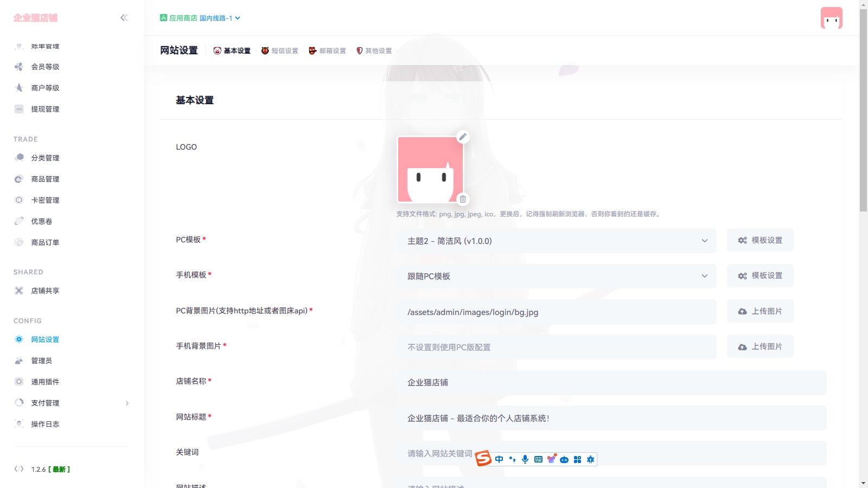This screenshot has height=488, width=868.
Task: Click the user avatar in top right
Action: point(831,18)
